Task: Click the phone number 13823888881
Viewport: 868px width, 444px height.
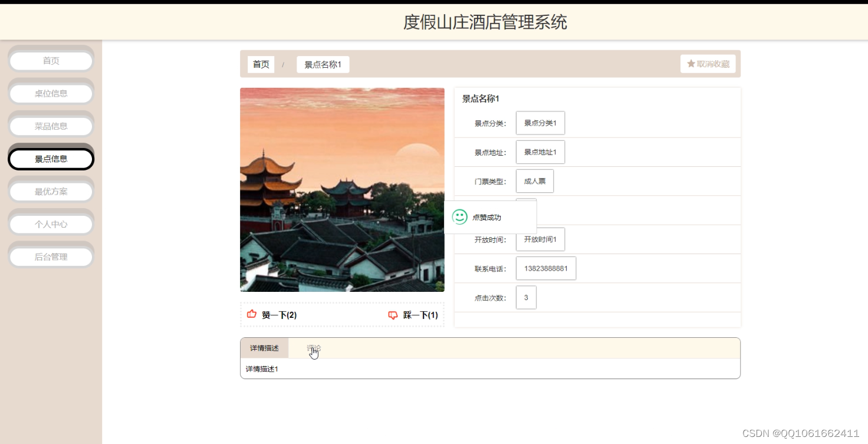Action: (546, 268)
